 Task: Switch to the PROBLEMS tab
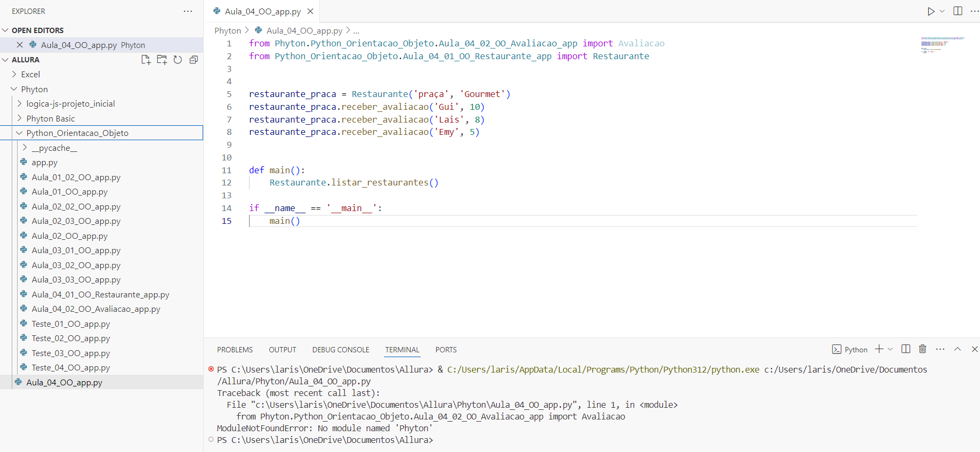[235, 350]
